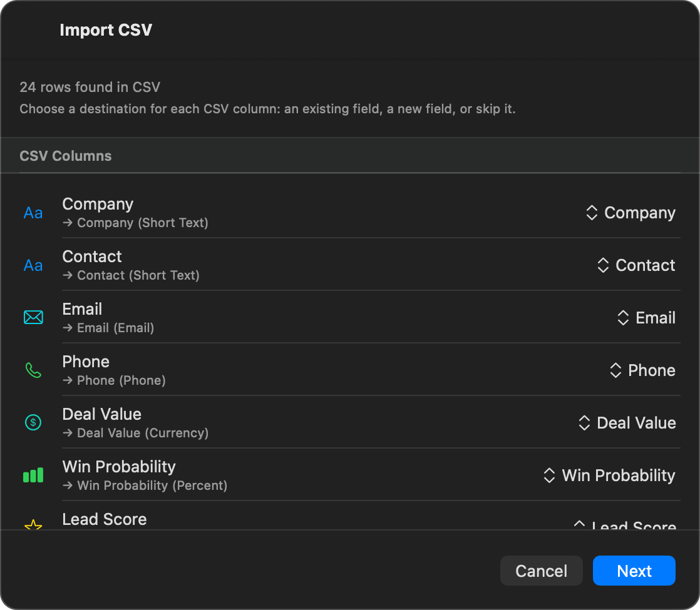Cancel the CSV import
The image size is (700, 610).
tap(541, 571)
